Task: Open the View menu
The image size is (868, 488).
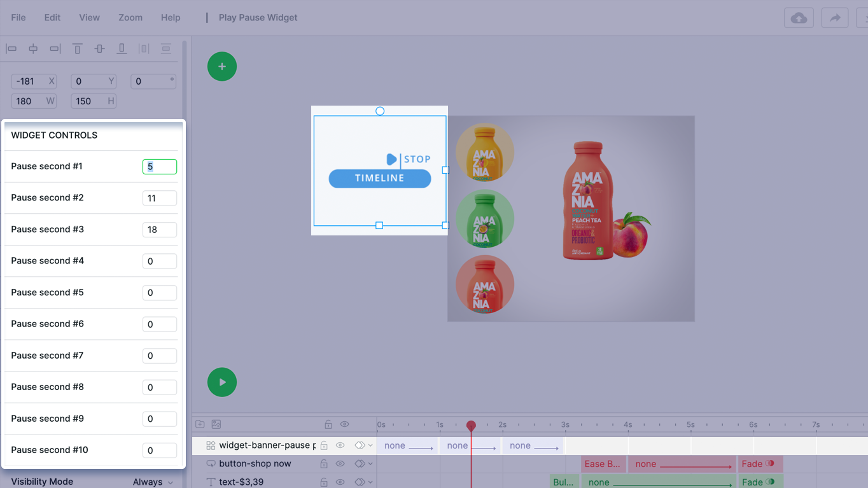Action: 89,18
